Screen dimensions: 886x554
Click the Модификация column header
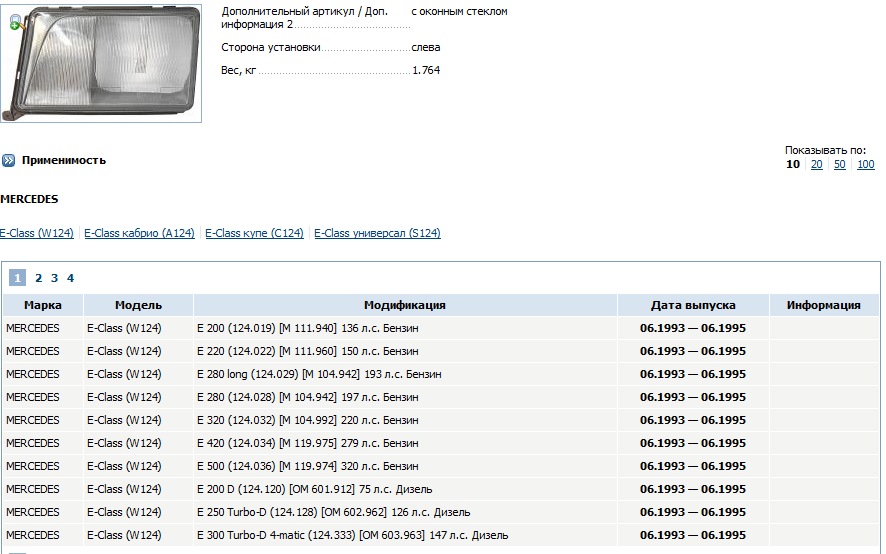pos(405,306)
